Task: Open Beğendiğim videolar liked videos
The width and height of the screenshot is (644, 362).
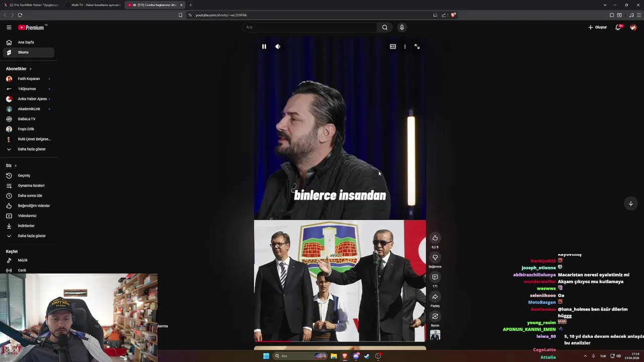Action: click(x=29, y=206)
